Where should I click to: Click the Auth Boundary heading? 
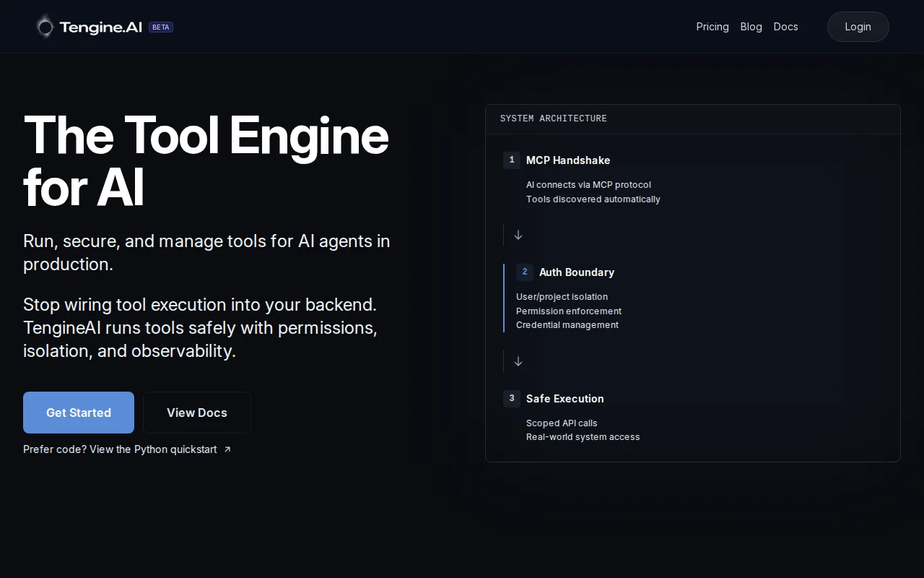[577, 272]
